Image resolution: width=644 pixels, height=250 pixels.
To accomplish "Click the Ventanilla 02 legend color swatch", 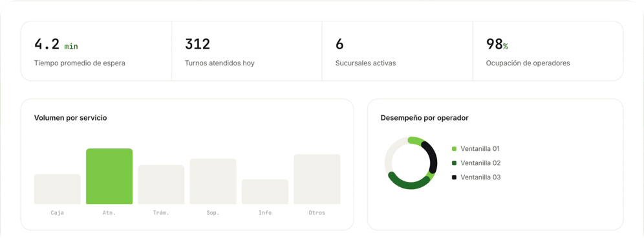I will pos(455,163).
